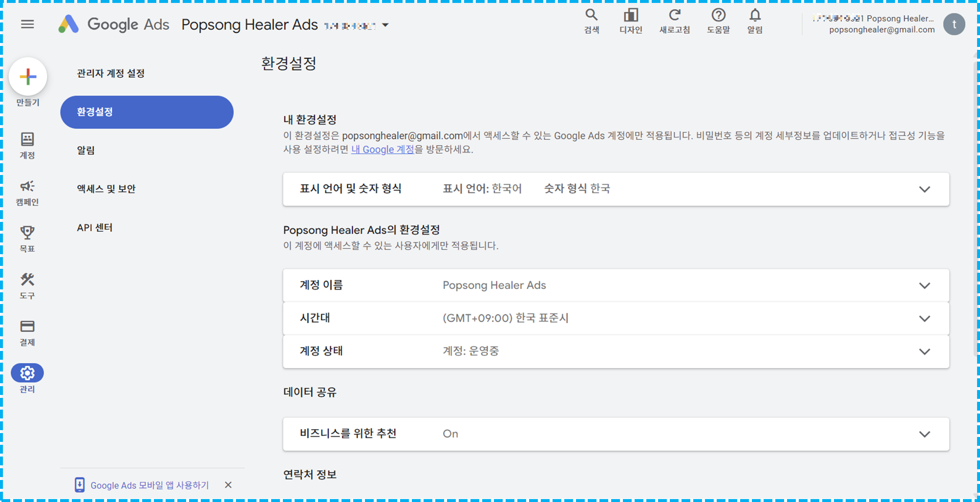Viewport: 980px width, 502px height.
Task: Open 목표 trophy in the left rail
Action: 27,239
